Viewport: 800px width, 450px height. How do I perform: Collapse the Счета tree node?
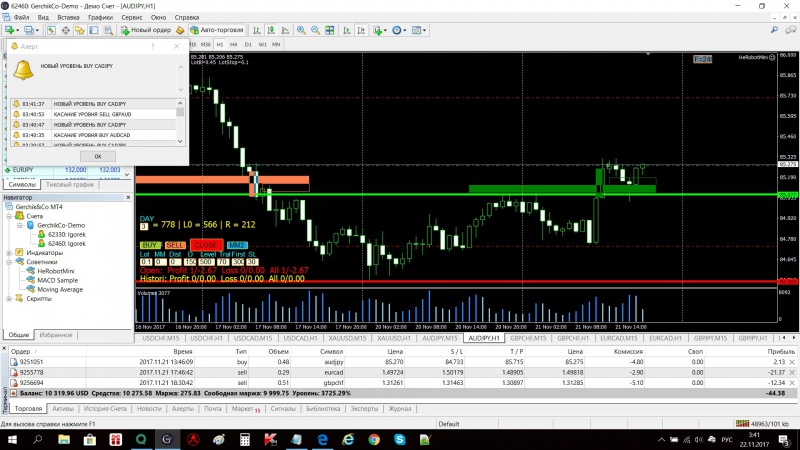(9, 216)
